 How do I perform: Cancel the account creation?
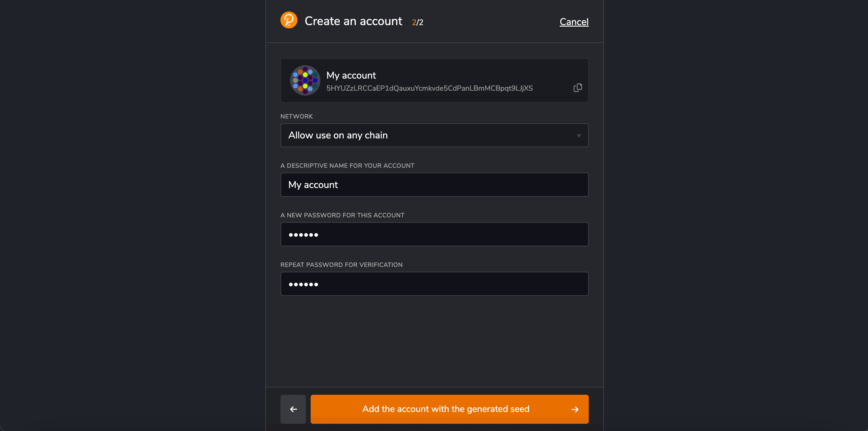click(574, 22)
